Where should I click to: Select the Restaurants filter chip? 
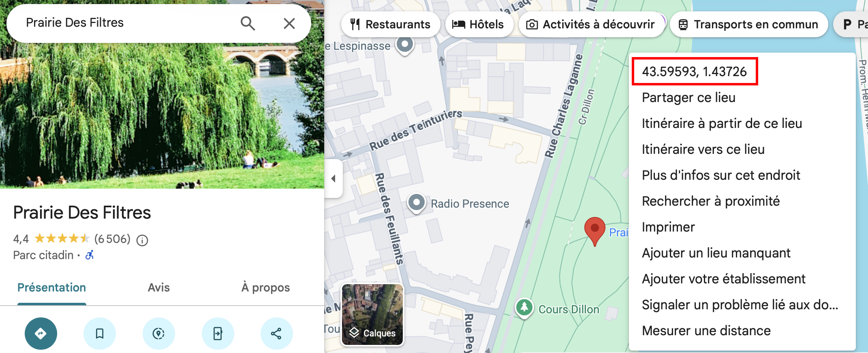pyautogui.click(x=391, y=24)
